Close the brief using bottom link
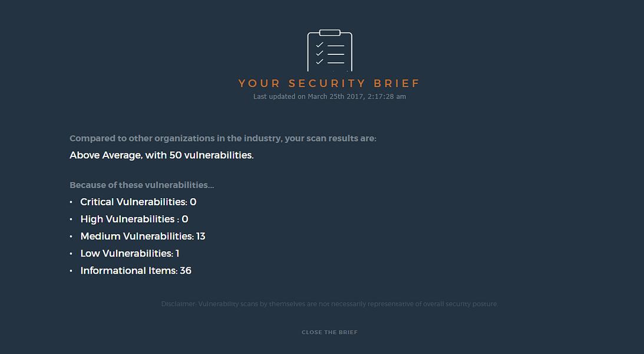Viewport: 644px width, 354px height. 330,332
